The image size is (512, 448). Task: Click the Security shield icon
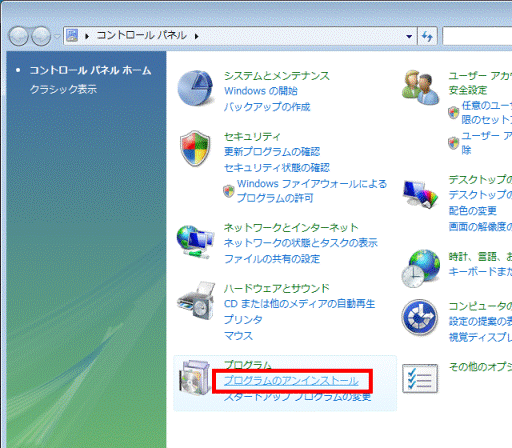[195, 148]
